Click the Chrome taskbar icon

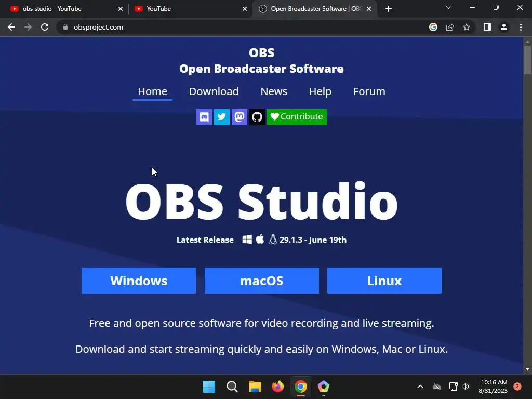pos(301,387)
